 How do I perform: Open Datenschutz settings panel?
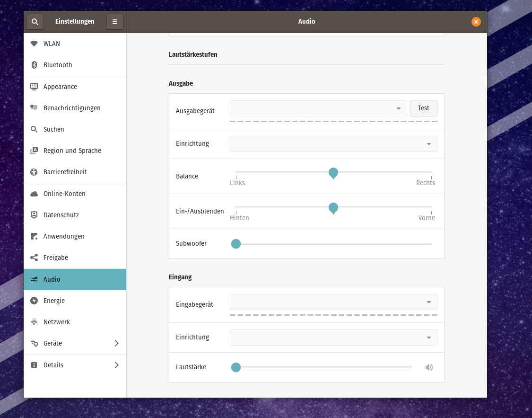pos(75,215)
